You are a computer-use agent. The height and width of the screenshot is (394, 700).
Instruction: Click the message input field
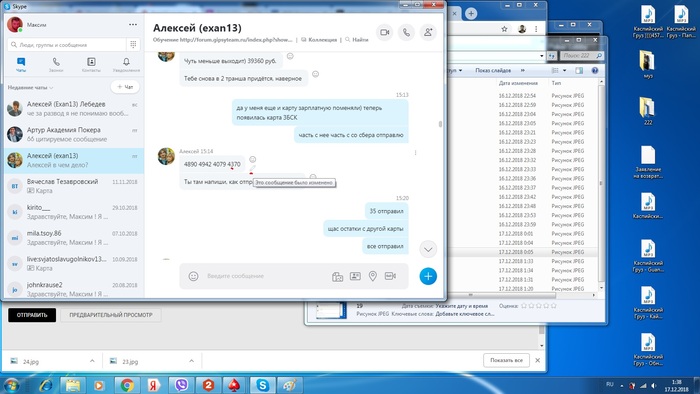click(x=266, y=276)
